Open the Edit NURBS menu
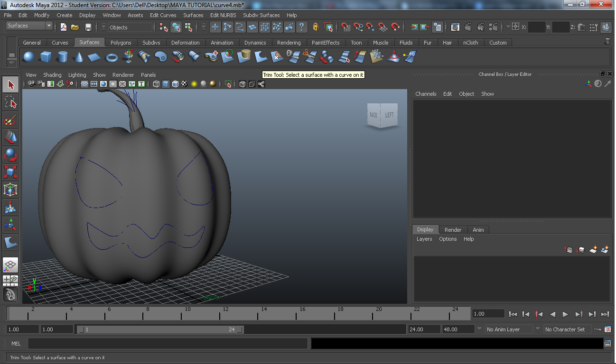This screenshot has width=616, height=364. click(x=223, y=15)
